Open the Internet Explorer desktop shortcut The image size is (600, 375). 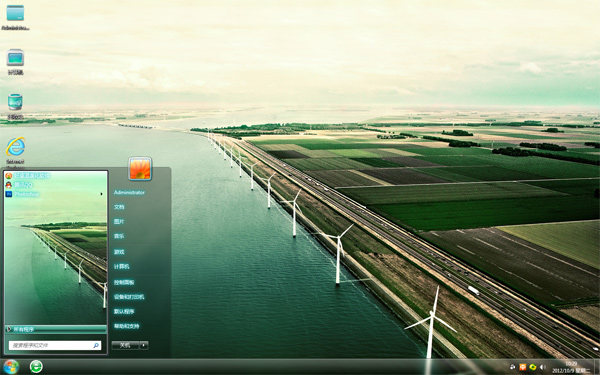[15, 147]
